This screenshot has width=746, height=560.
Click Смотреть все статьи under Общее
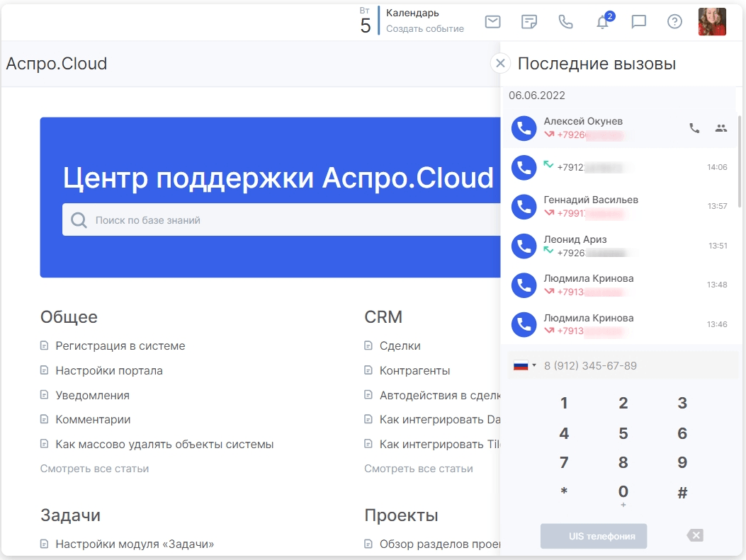point(94,468)
